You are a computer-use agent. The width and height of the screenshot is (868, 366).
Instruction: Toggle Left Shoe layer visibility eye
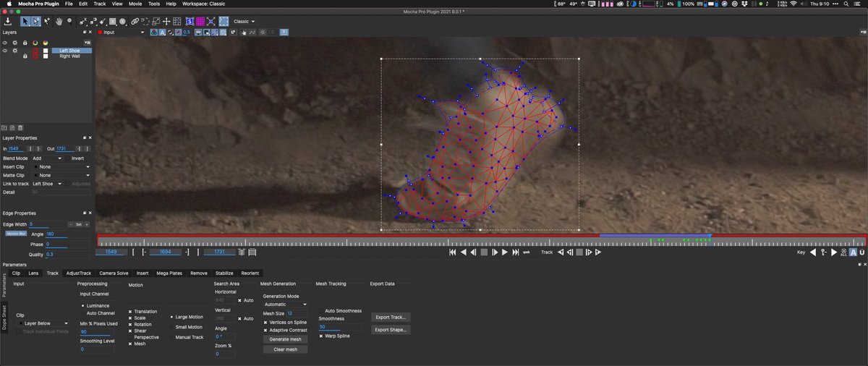(x=5, y=51)
